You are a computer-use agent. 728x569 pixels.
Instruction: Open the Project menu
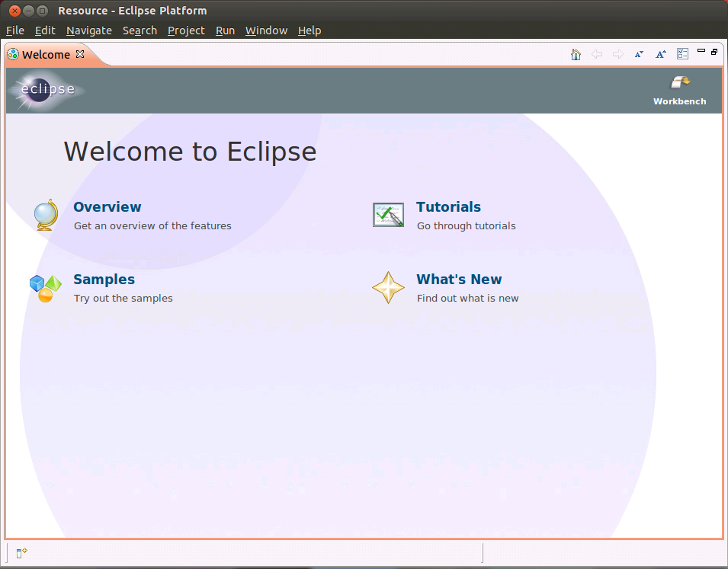tap(186, 30)
